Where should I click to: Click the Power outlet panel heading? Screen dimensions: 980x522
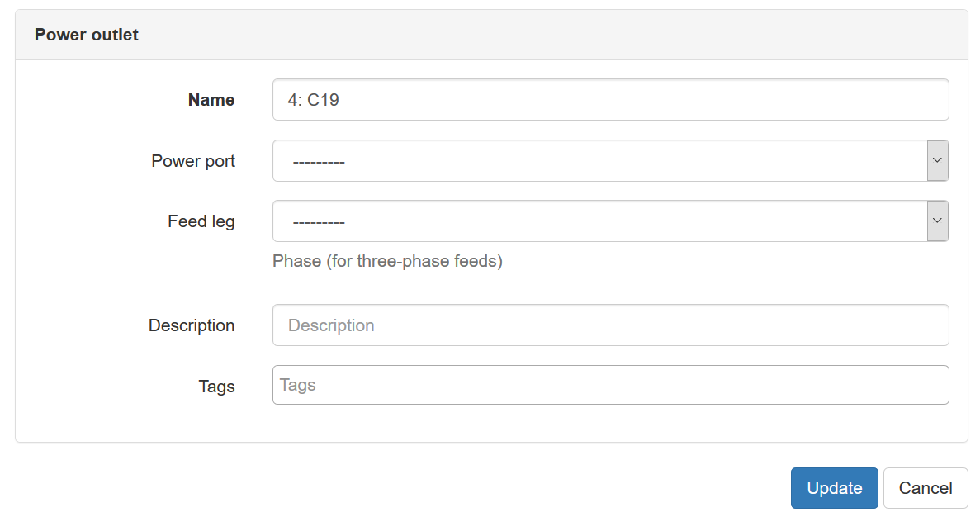click(x=87, y=35)
